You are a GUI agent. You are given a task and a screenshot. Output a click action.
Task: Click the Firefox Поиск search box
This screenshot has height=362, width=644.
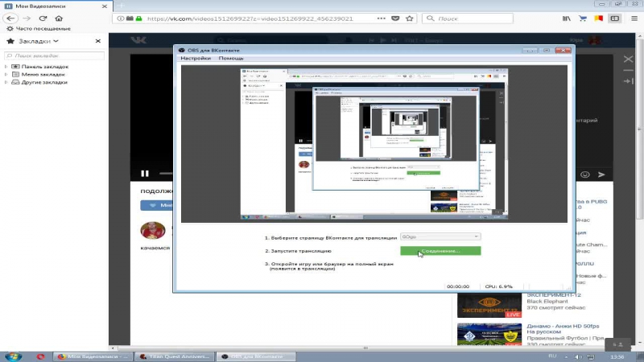pyautogui.click(x=468, y=19)
